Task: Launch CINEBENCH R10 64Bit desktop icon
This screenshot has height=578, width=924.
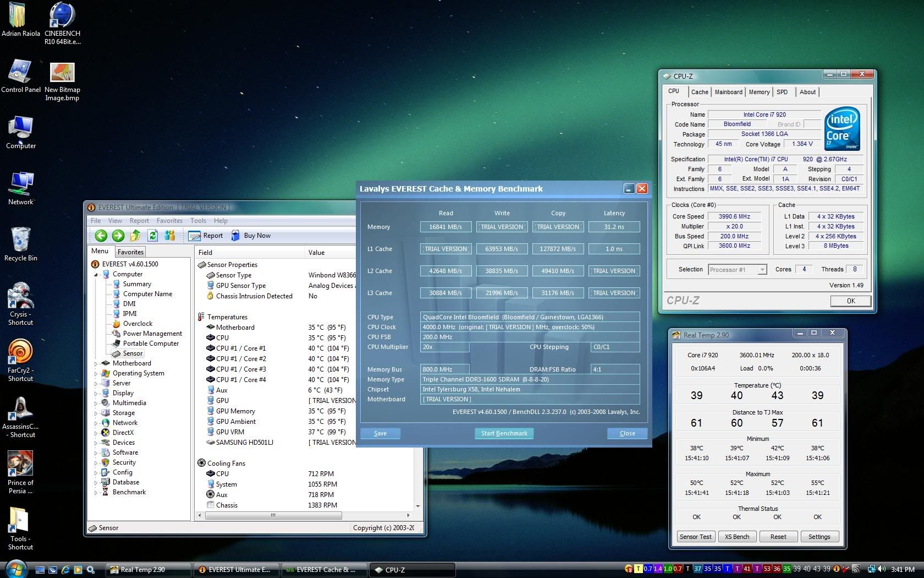Action: tap(62, 24)
